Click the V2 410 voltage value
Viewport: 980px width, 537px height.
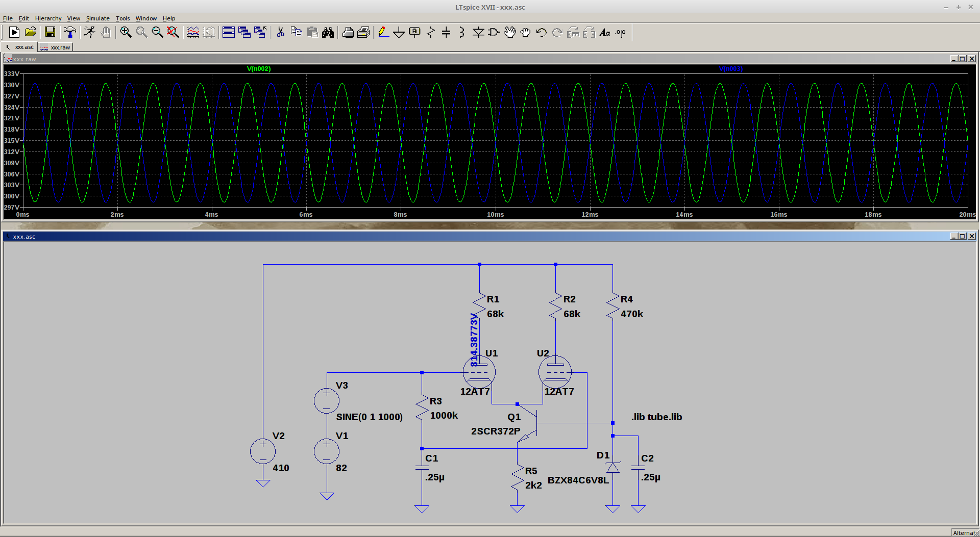pos(281,468)
